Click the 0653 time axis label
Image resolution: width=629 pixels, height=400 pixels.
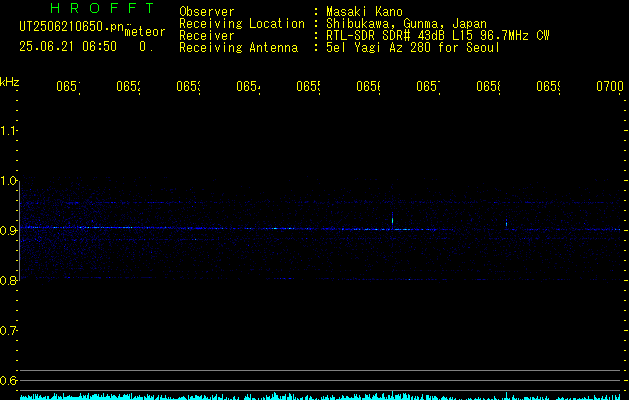point(188,87)
